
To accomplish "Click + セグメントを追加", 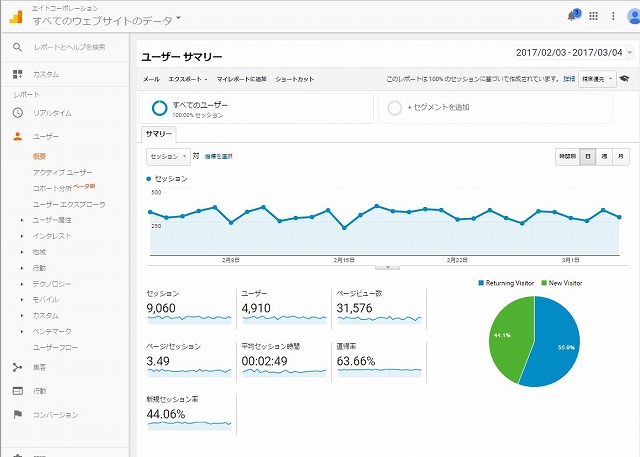I will tap(438, 108).
